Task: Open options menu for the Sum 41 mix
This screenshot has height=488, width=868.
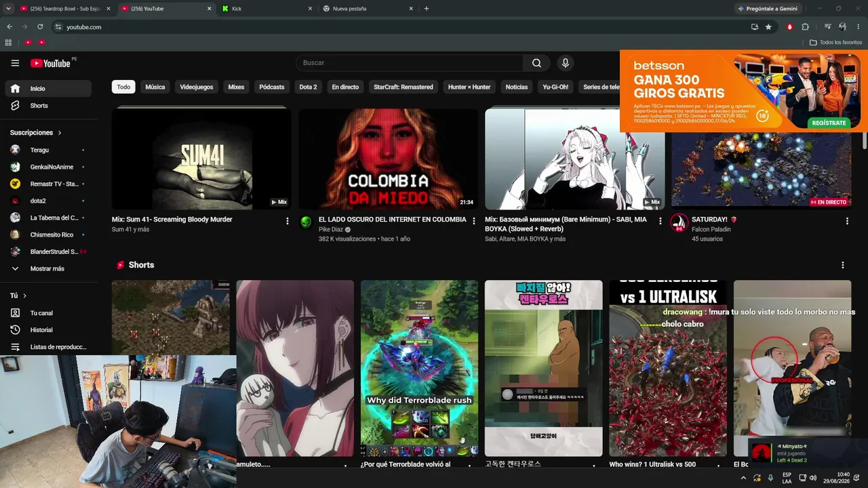Action: tap(288, 221)
